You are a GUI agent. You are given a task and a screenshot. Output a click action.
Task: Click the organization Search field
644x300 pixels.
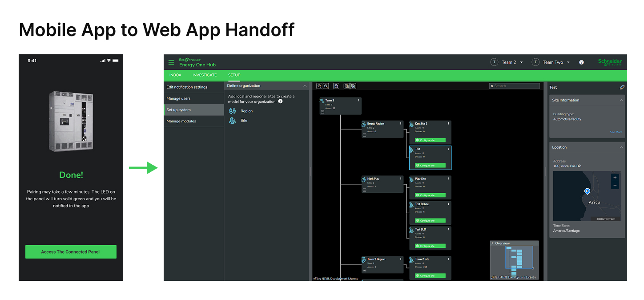click(515, 86)
